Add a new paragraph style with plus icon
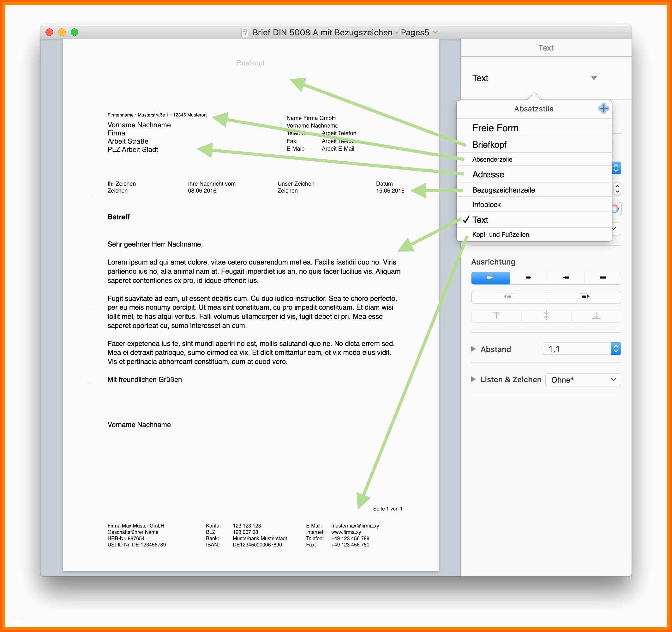The height and width of the screenshot is (632, 672). (603, 109)
